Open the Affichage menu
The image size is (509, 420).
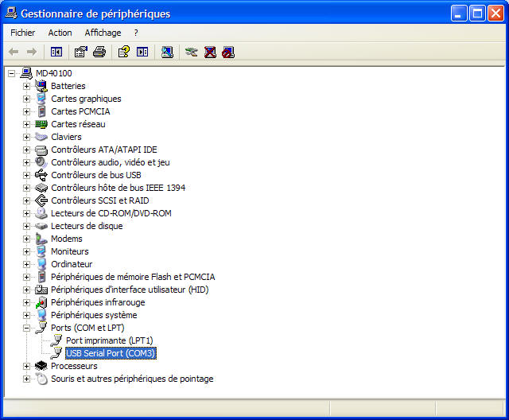103,33
